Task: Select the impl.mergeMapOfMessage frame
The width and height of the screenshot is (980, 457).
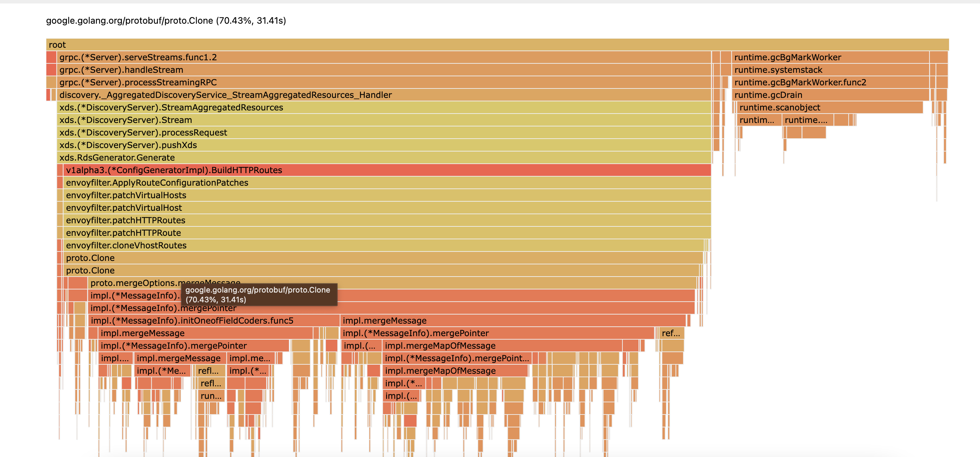Action: click(439, 346)
